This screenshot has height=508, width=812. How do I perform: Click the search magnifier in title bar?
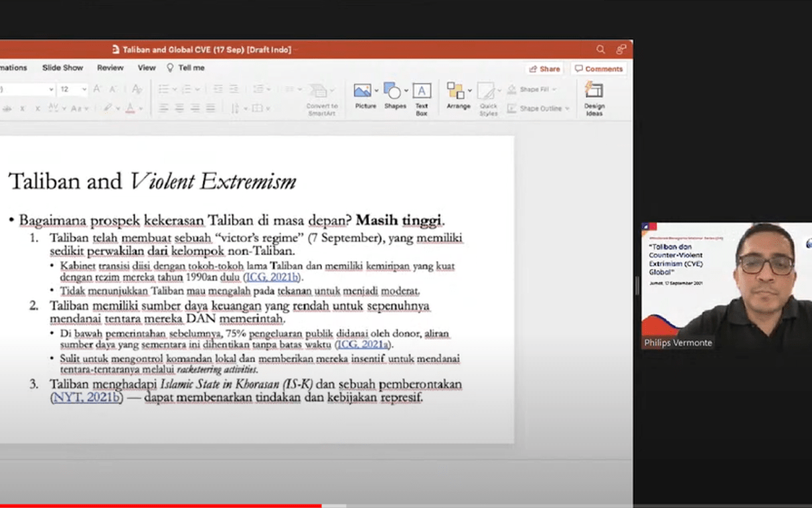600,50
